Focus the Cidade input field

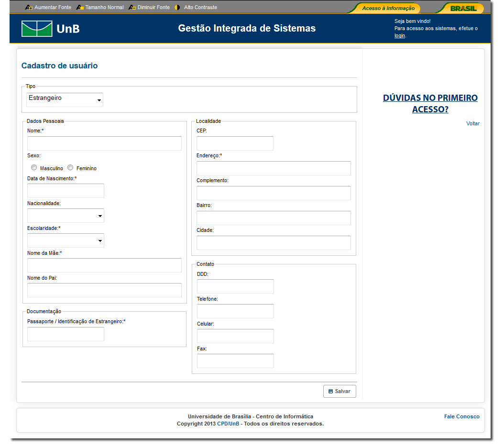[x=274, y=243]
